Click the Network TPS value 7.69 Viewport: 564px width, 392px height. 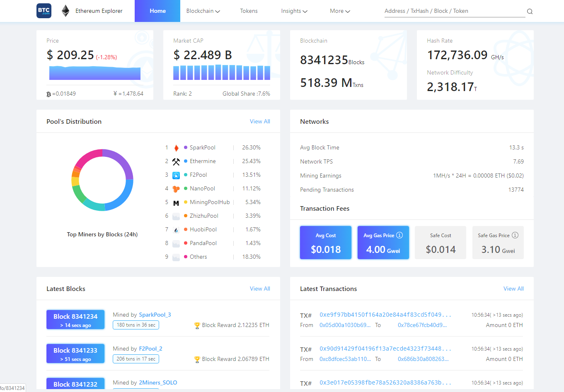(518, 161)
